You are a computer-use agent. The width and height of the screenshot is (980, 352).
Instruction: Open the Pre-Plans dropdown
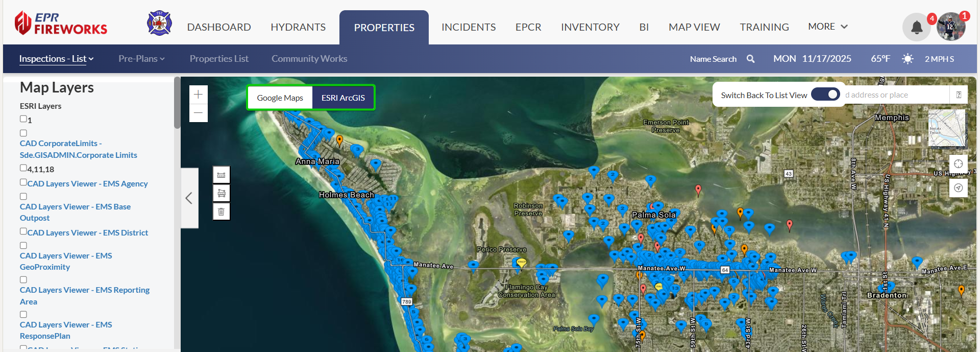tap(141, 59)
